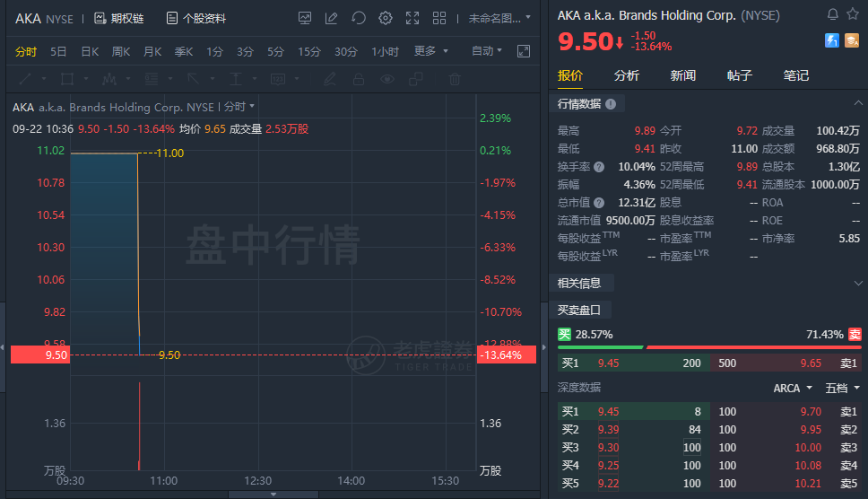Open 个股资料 stock profile
The image size is (868, 499).
(196, 18)
